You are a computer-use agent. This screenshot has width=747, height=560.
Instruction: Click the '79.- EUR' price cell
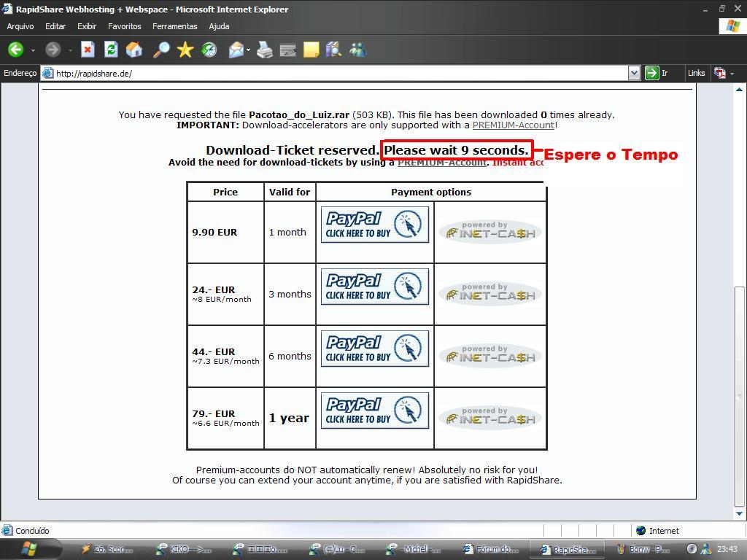point(225,418)
